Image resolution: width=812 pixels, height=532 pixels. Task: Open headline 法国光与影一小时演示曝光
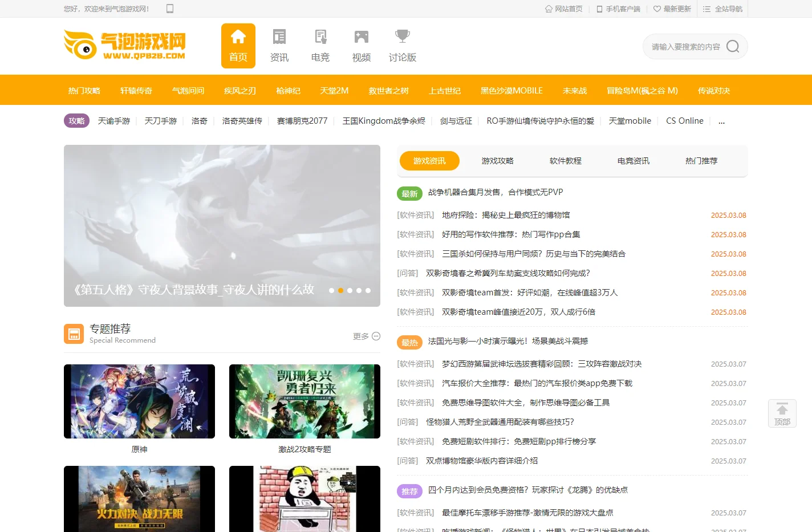(x=508, y=341)
